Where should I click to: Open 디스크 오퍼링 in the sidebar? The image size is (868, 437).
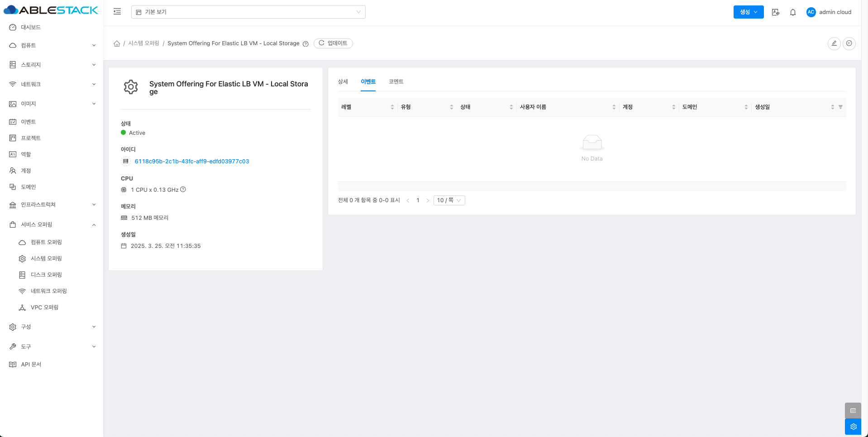[x=46, y=275]
